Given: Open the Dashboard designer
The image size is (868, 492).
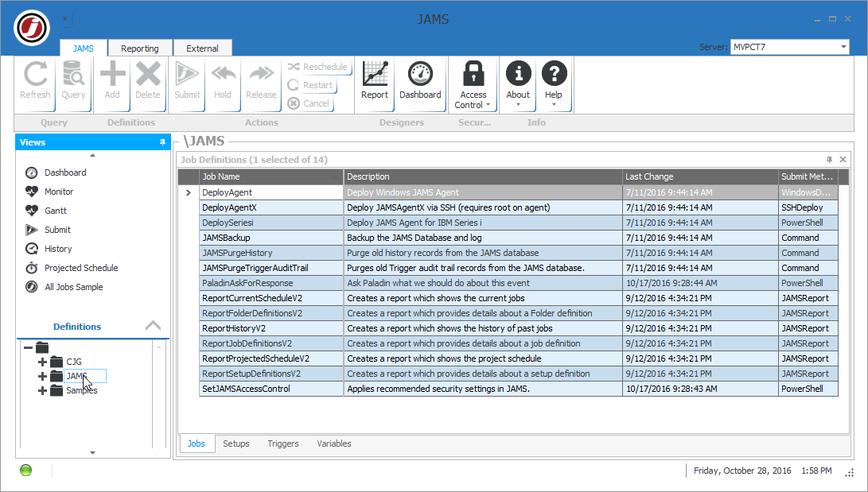Looking at the screenshot, I should pos(420,81).
